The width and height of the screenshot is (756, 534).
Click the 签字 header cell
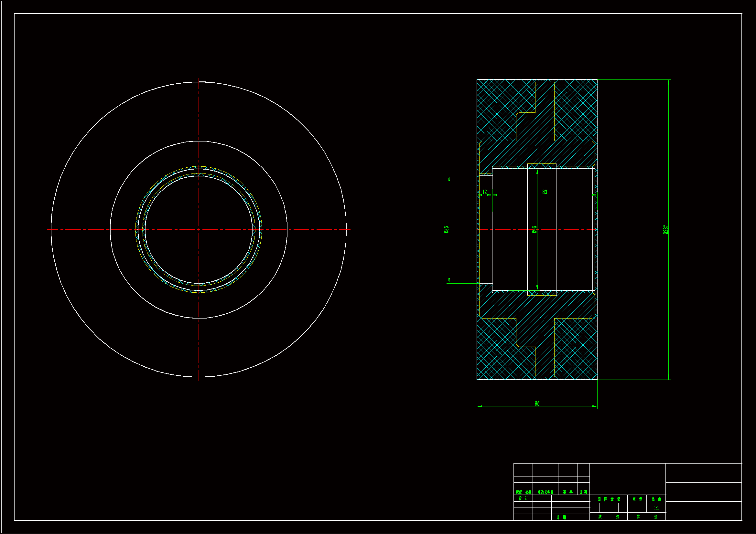[568, 492]
